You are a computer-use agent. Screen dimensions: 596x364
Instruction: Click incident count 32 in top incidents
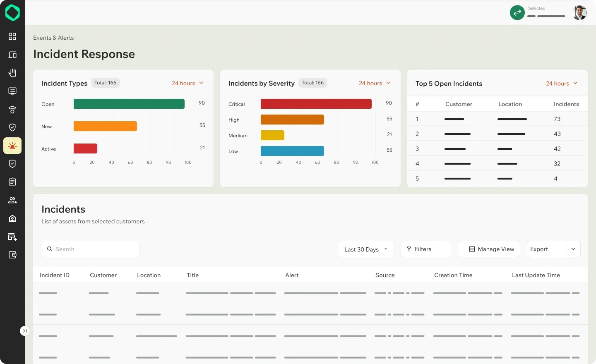tap(557, 164)
